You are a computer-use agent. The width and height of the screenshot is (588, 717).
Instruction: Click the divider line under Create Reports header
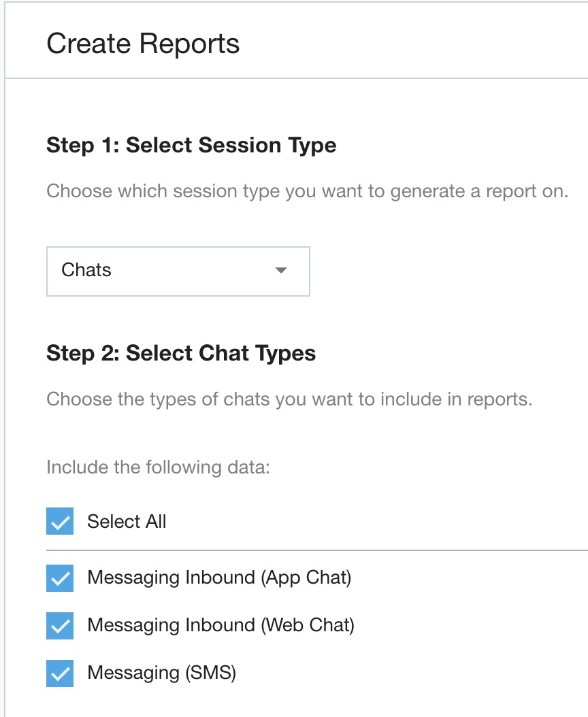click(x=296, y=78)
